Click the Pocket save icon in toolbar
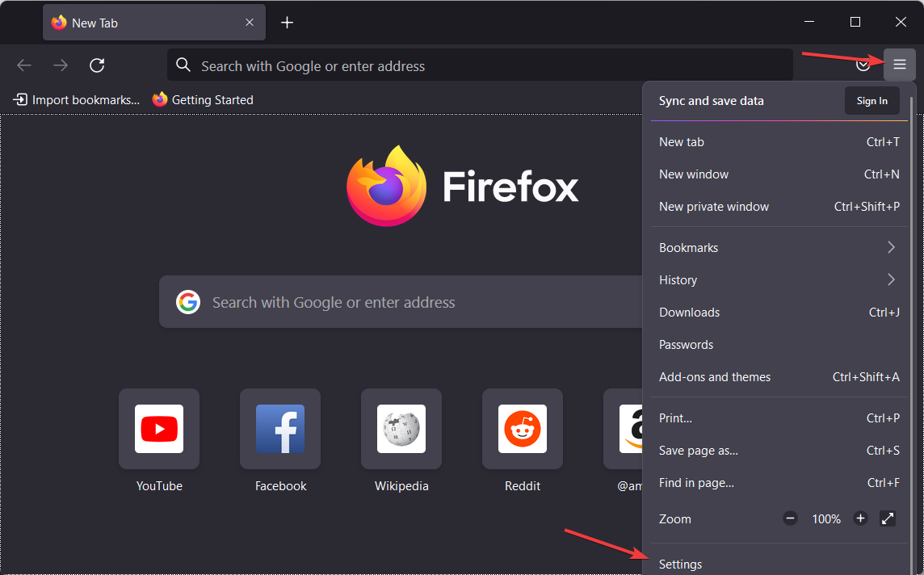 tap(863, 65)
